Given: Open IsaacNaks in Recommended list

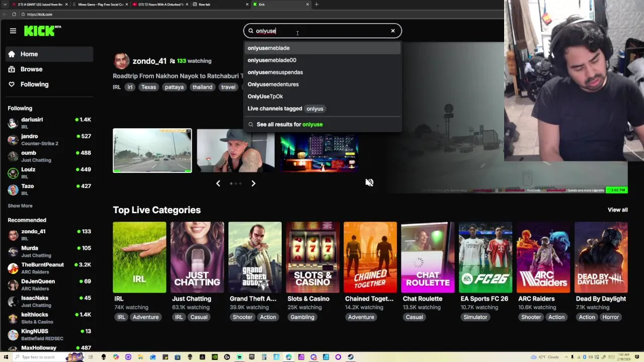Looking at the screenshot, I should pyautogui.click(x=49, y=301).
